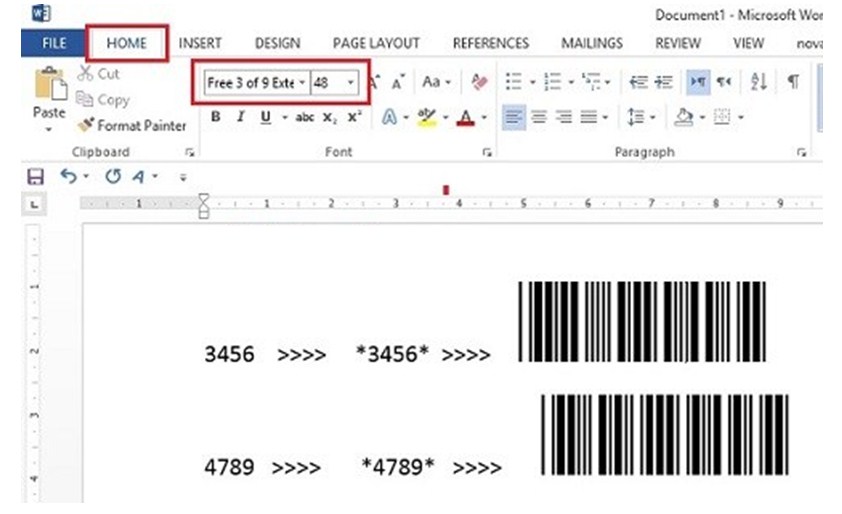Click the quick access font style icon
This screenshot has width=842, height=514.
[x=139, y=176]
